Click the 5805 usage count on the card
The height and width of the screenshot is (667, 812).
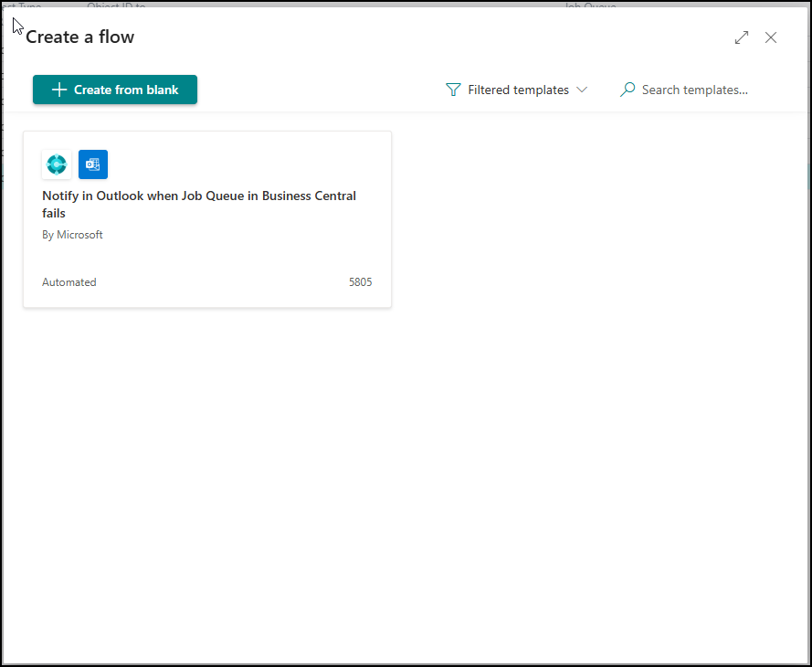coord(360,281)
